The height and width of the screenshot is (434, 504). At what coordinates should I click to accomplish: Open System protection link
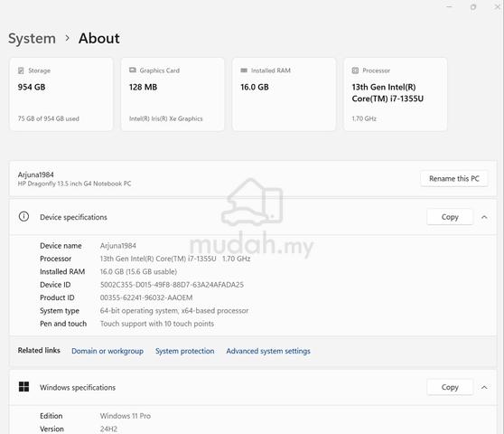[x=185, y=351]
